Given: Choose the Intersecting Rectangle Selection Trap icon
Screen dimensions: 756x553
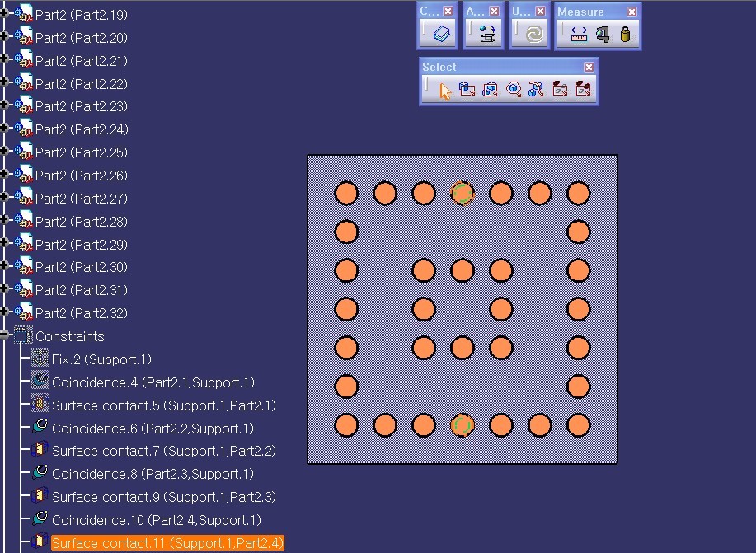Looking at the screenshot, I should point(491,90).
